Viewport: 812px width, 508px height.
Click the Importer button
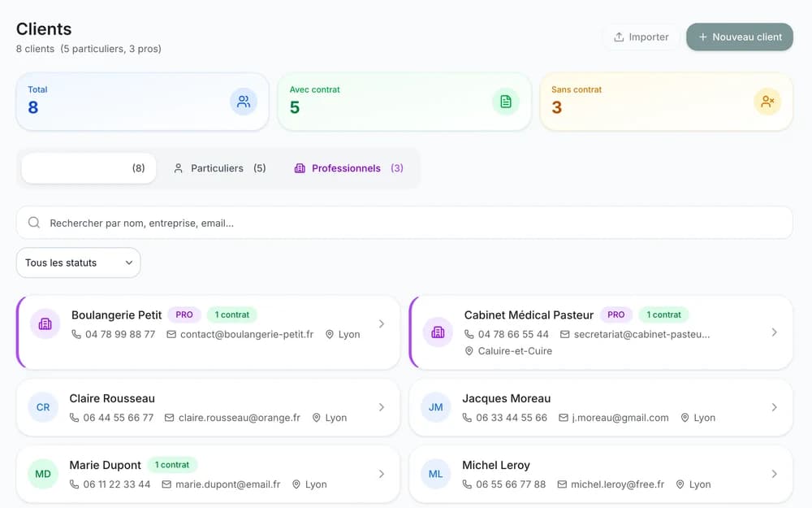641,37
